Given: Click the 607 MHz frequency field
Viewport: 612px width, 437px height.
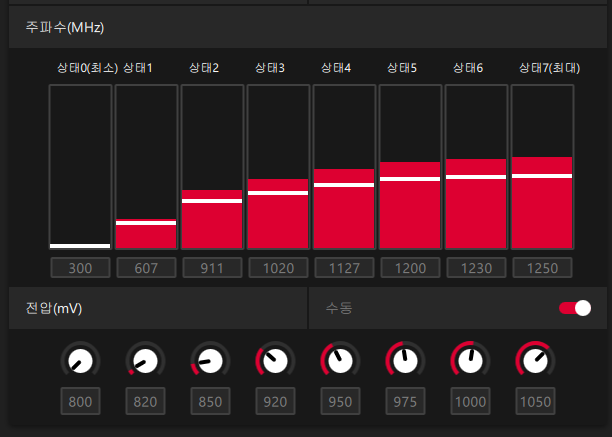Looking at the screenshot, I should 146,268.
